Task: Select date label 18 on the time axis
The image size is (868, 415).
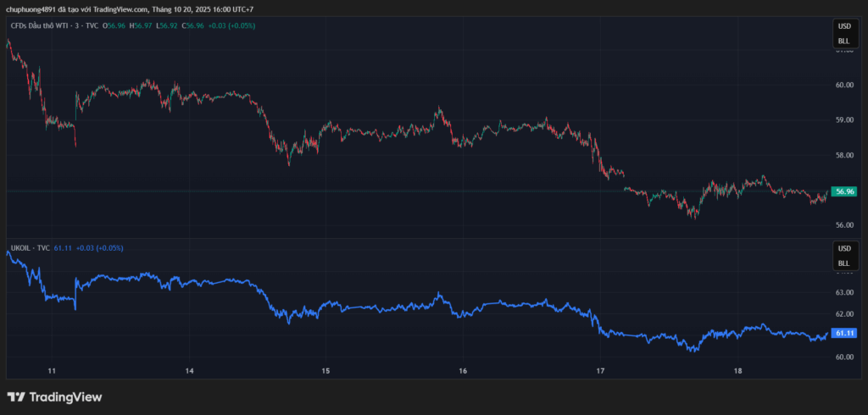Action: (x=737, y=371)
